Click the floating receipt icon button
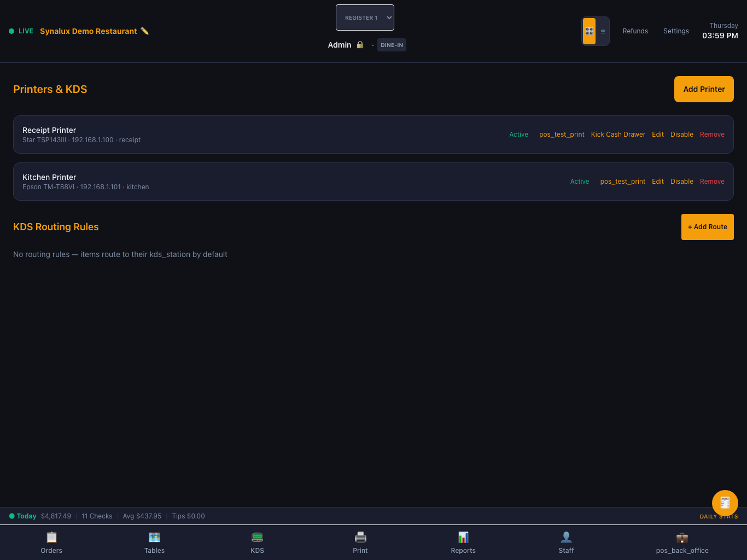The image size is (747, 560). click(725, 503)
